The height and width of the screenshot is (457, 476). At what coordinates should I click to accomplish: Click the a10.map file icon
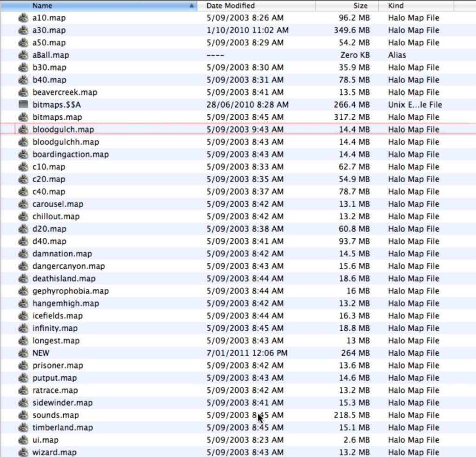(x=23, y=18)
